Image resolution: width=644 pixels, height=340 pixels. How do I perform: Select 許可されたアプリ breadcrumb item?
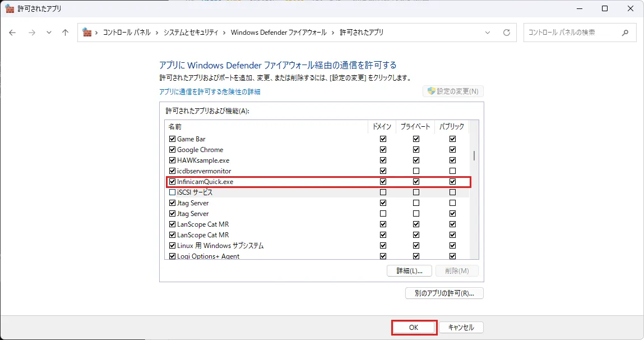click(x=362, y=33)
